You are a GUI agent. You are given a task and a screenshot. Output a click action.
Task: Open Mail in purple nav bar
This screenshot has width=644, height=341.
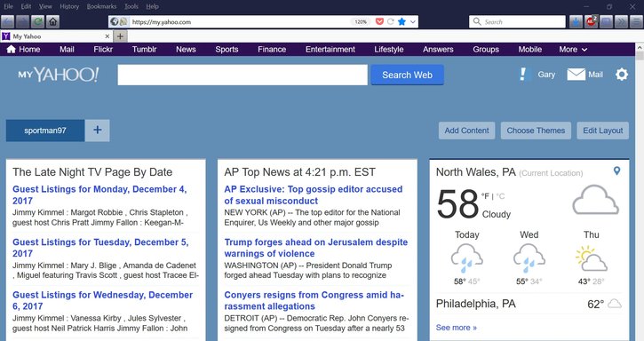(x=67, y=50)
